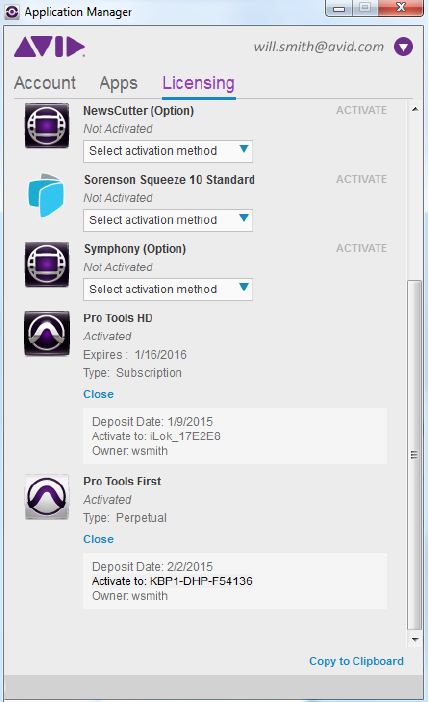Screen dimensions: 429x702
Task: Click the NewsCutter (Option) app icon
Action: 47,125
